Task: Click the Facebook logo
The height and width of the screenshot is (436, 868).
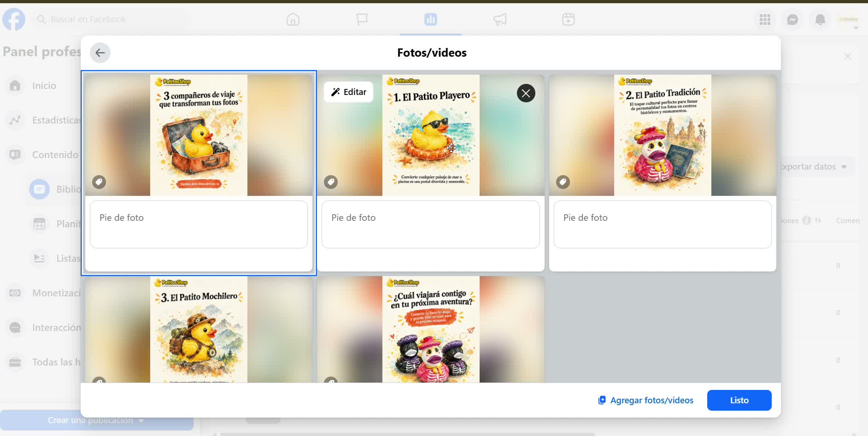Action: [x=14, y=19]
